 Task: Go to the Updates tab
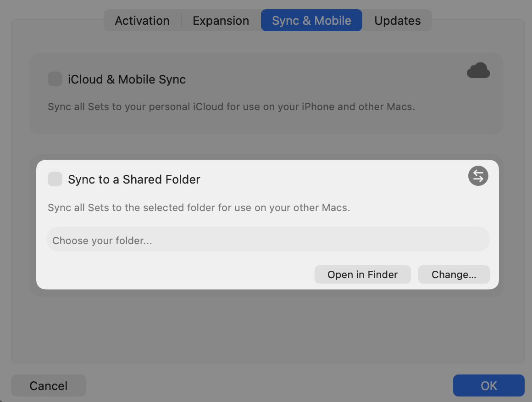[397, 21]
